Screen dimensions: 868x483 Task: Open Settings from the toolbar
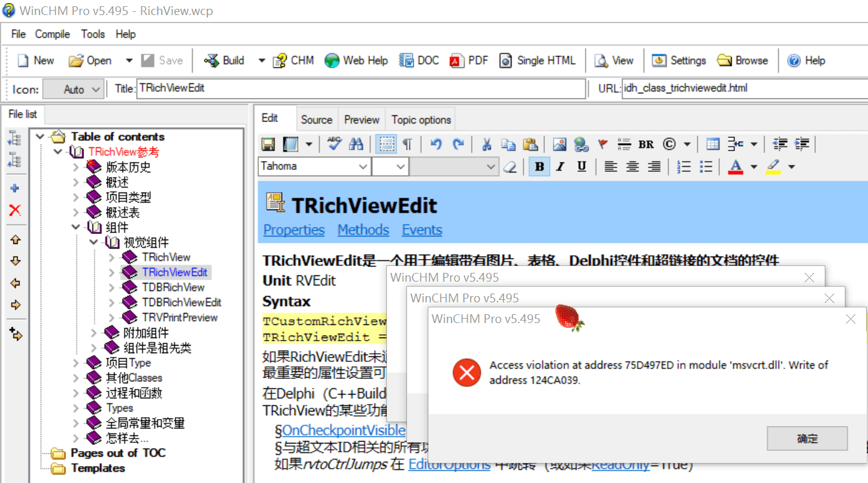click(679, 60)
